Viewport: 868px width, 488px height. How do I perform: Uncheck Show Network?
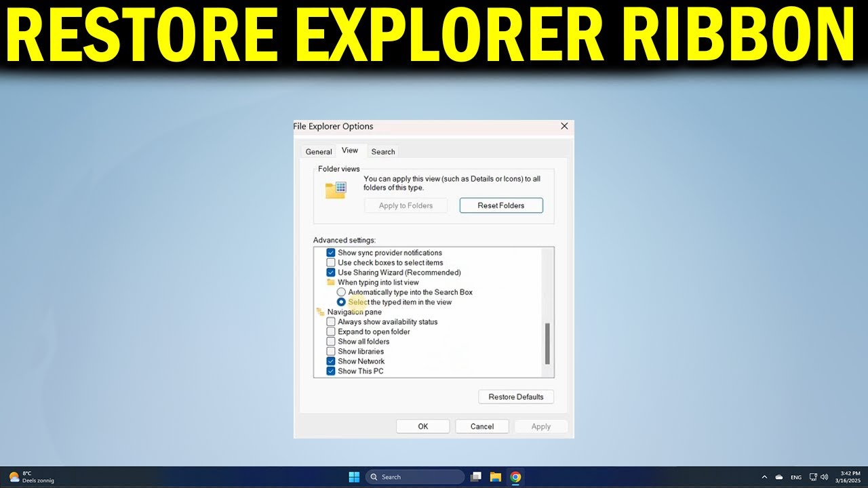[331, 361]
